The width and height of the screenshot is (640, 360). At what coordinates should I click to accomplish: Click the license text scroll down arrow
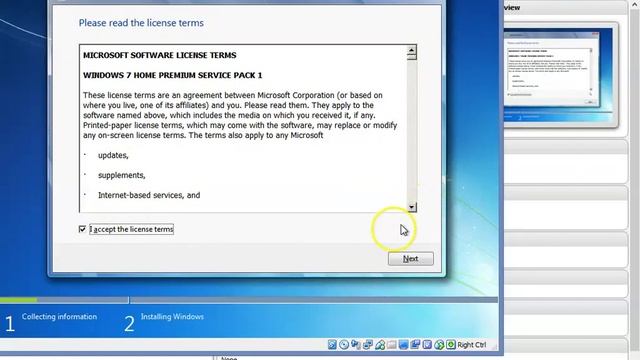click(x=411, y=207)
